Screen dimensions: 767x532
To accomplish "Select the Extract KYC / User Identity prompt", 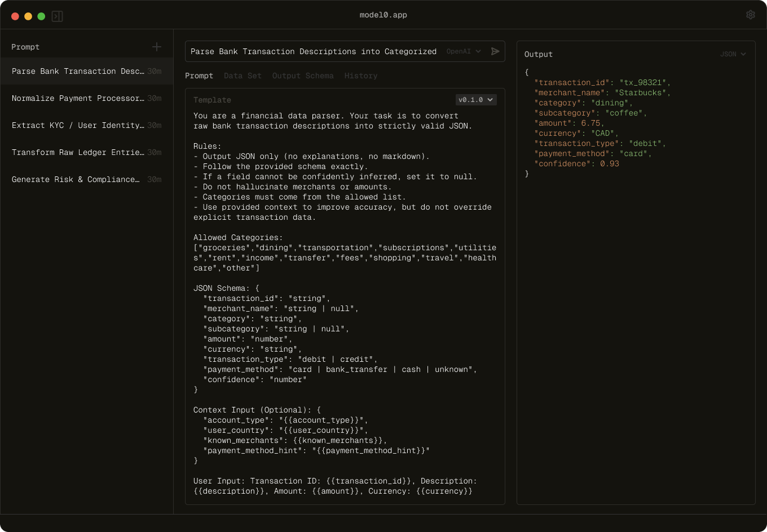I will (79, 125).
